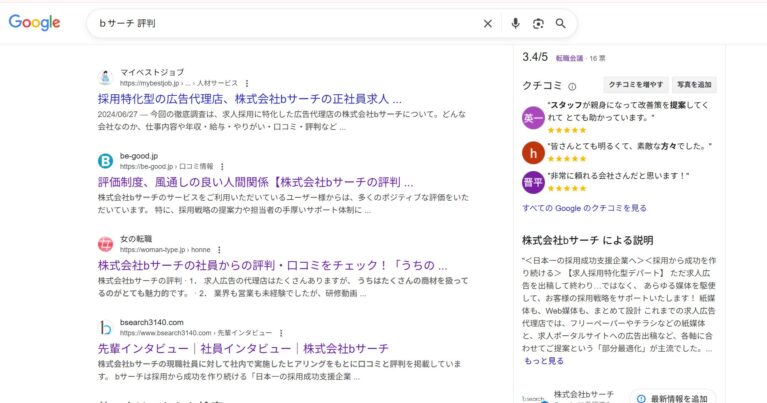Image resolution: width=767 pixels, height=403 pixels.
Task: Open more options for 女の転職 result
Action: [219, 250]
